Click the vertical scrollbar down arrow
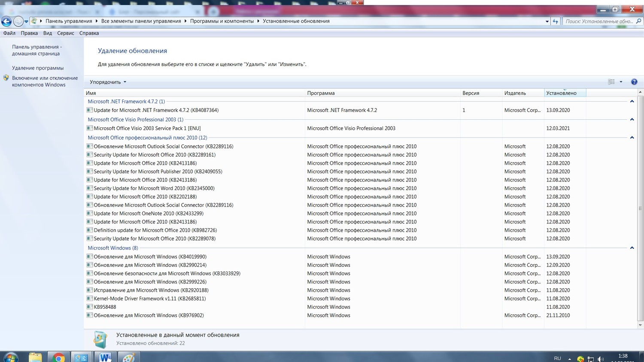The width and height of the screenshot is (644, 362). [x=640, y=325]
